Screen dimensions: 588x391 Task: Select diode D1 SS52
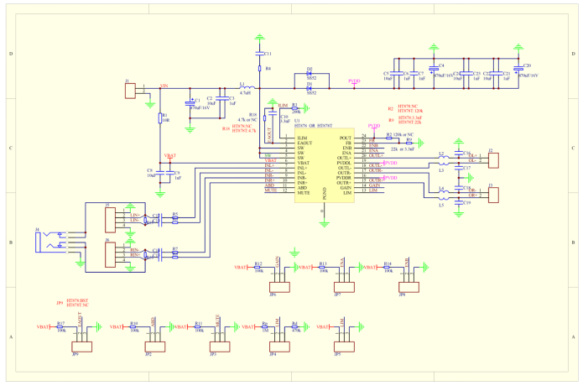tap(309, 89)
